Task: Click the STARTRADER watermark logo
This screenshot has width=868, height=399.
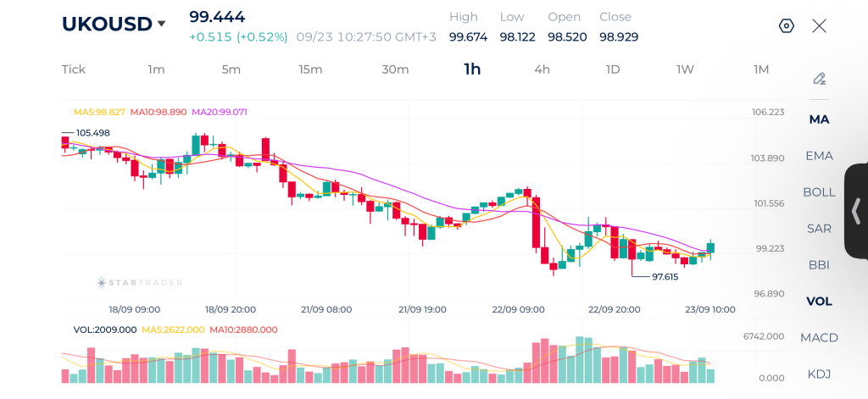Action: pos(140,283)
